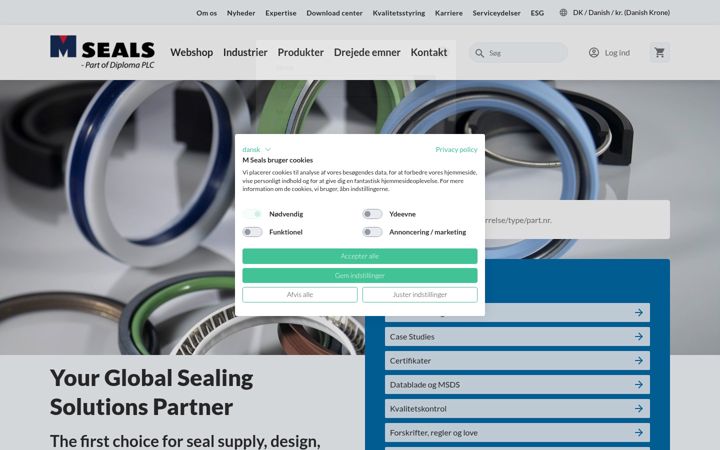Open the Certifikater row
The image size is (720, 450).
(x=518, y=360)
